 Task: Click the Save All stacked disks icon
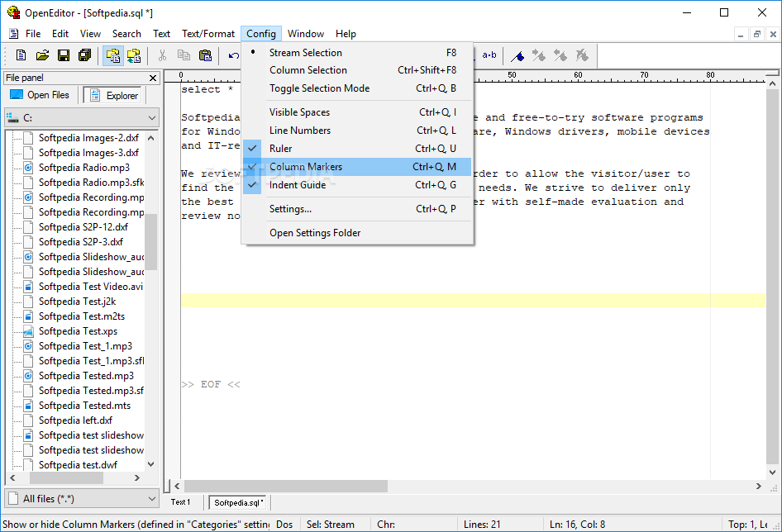(85, 55)
